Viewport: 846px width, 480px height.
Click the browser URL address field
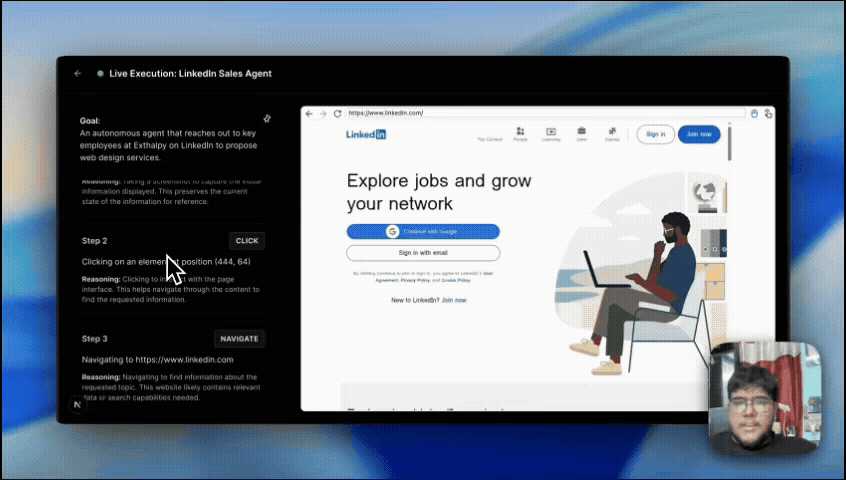pyautogui.click(x=545, y=113)
